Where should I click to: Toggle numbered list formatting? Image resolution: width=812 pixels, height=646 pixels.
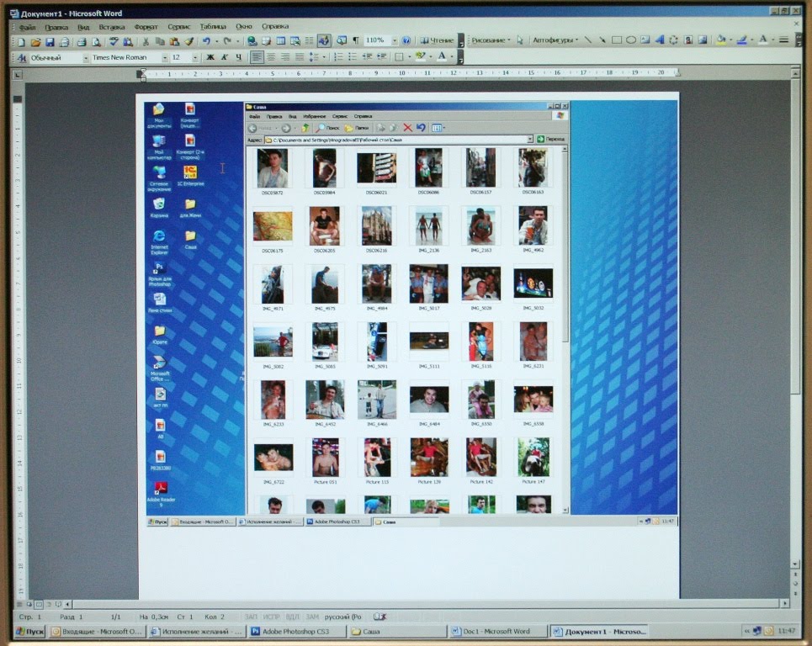tap(338, 57)
